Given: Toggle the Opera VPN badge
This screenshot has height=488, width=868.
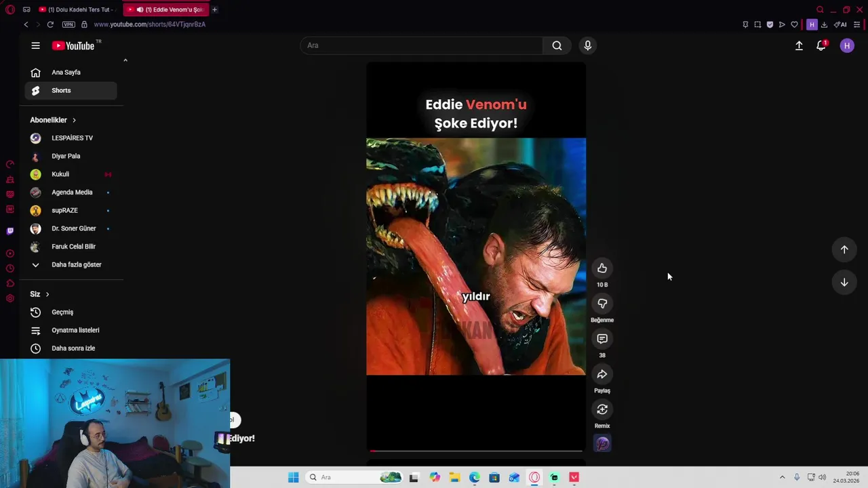Looking at the screenshot, I should (68, 24).
